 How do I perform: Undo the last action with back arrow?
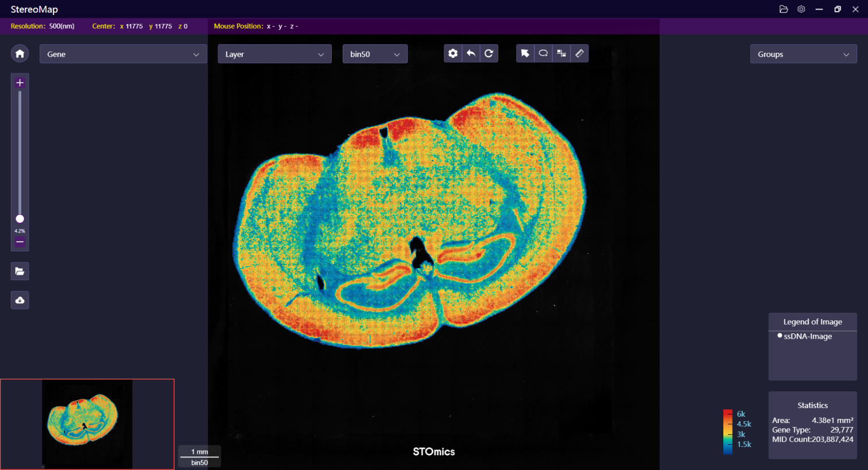[471, 53]
